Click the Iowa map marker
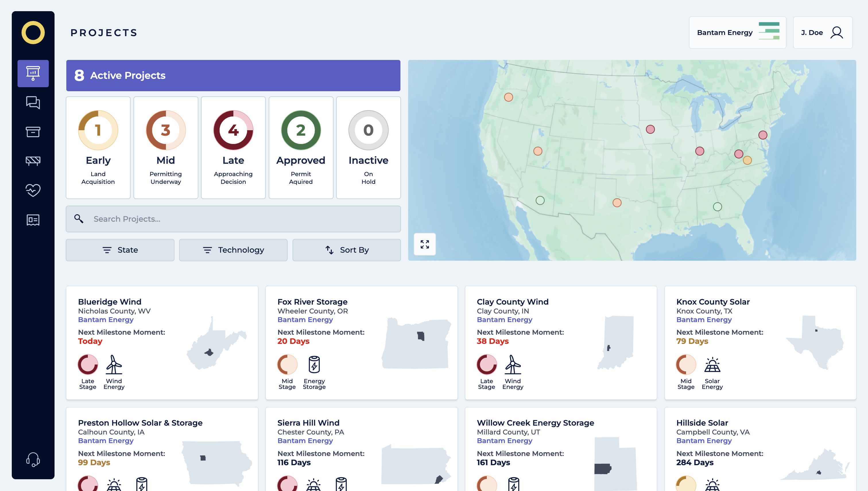The height and width of the screenshot is (491, 868). (x=650, y=129)
